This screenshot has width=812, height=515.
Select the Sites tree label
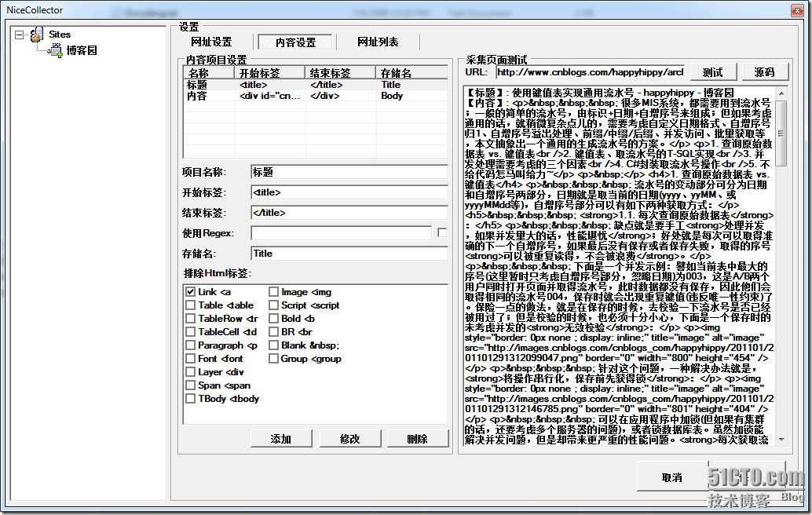(x=60, y=35)
